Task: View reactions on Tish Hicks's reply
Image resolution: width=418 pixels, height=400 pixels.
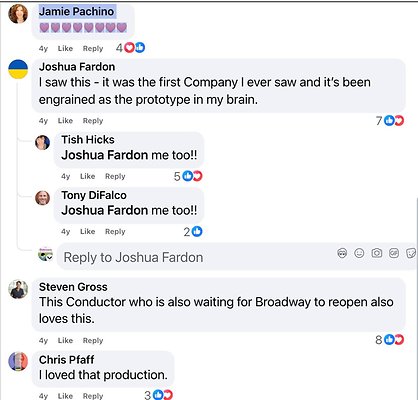Action: pos(188,176)
